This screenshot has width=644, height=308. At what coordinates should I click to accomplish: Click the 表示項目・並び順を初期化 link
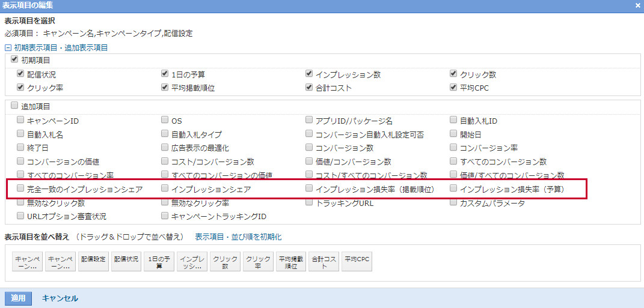238,237
